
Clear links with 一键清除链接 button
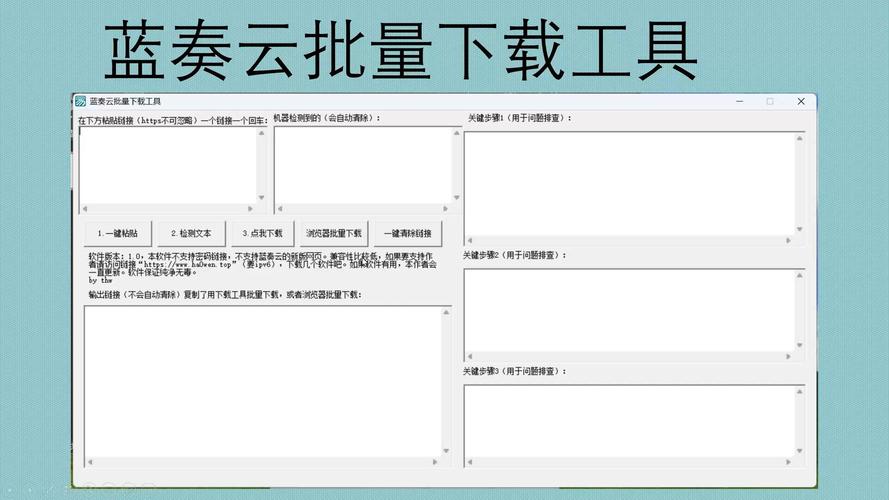pyautogui.click(x=407, y=233)
